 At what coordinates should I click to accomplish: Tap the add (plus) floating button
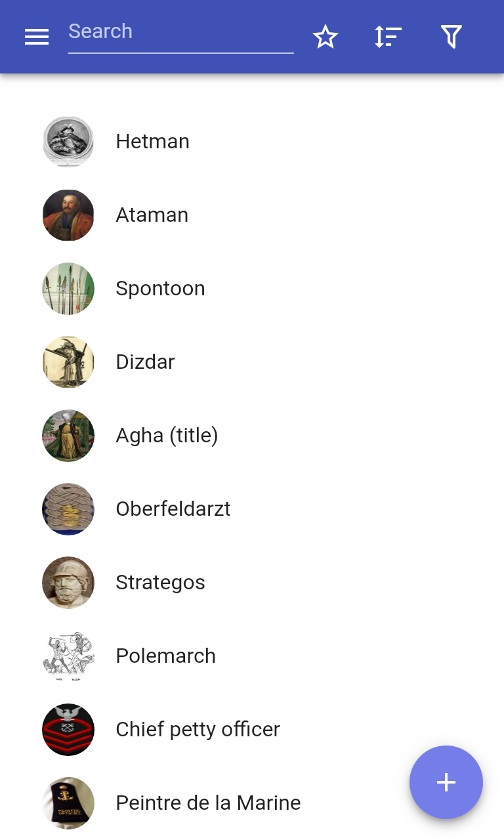(446, 782)
